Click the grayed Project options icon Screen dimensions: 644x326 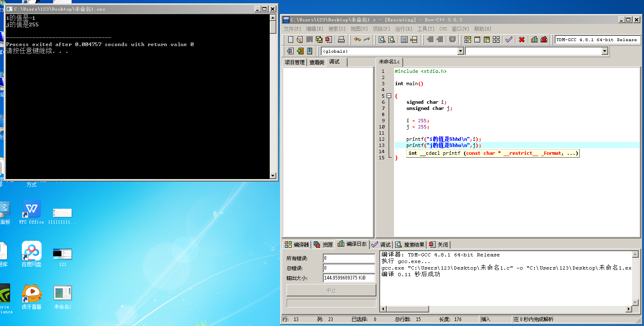pos(453,40)
